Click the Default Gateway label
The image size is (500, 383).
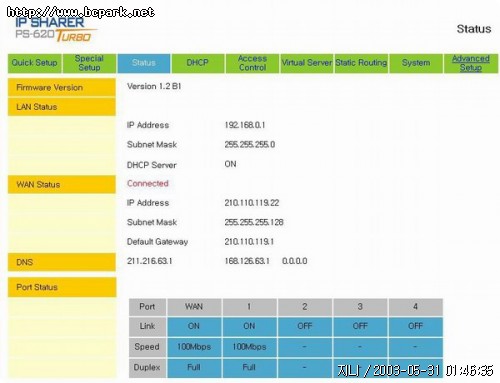[157, 242]
